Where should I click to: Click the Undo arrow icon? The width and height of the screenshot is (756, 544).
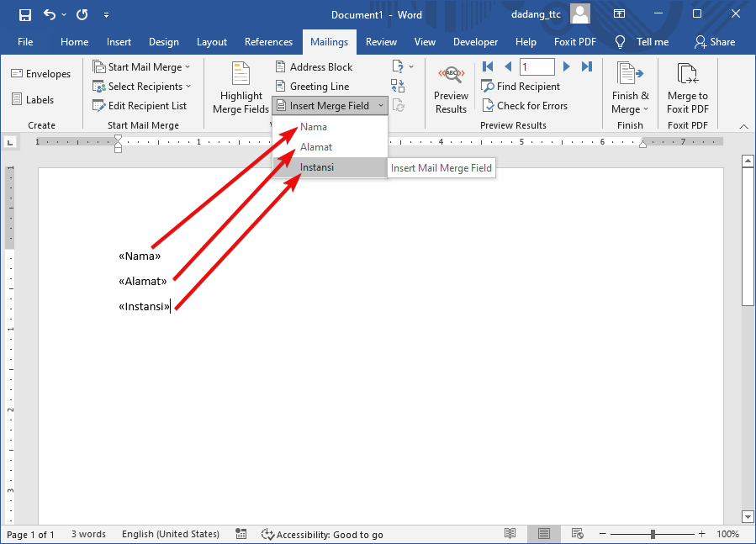50,15
